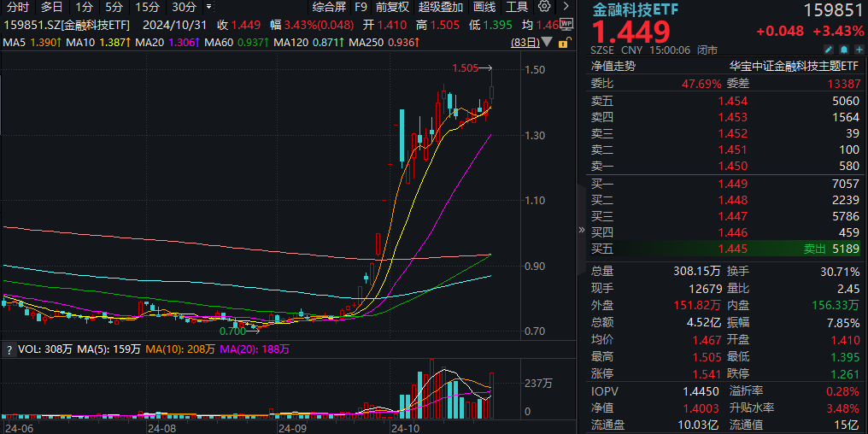Add to watchlist with plus icon
The width and height of the screenshot is (868, 434).
tap(858, 50)
